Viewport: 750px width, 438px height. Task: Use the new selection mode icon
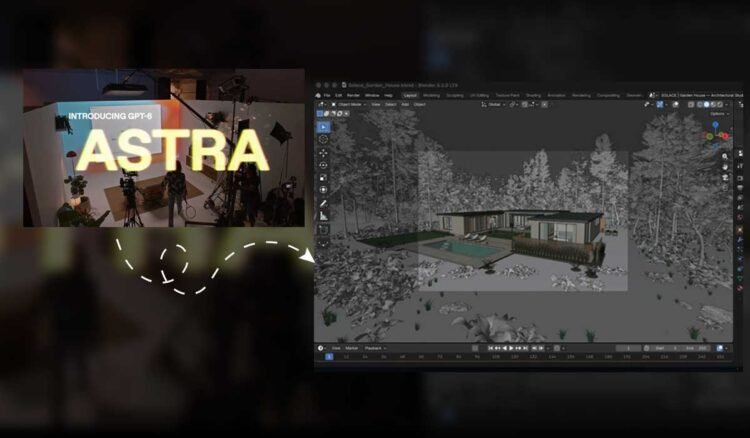pyautogui.click(x=320, y=113)
